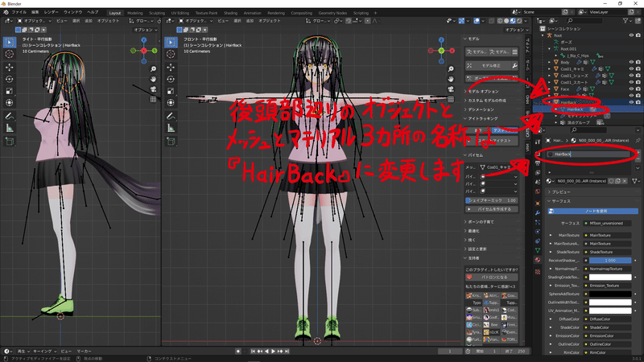Jump to the timeline's first frame
Image resolution: width=644 pixels, height=362 pixels.
[x=253, y=352]
